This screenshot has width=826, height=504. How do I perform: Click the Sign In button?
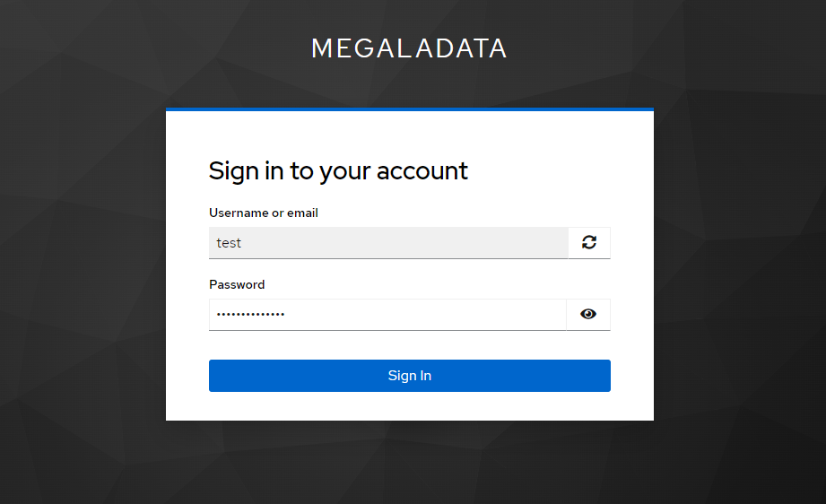[x=409, y=376]
